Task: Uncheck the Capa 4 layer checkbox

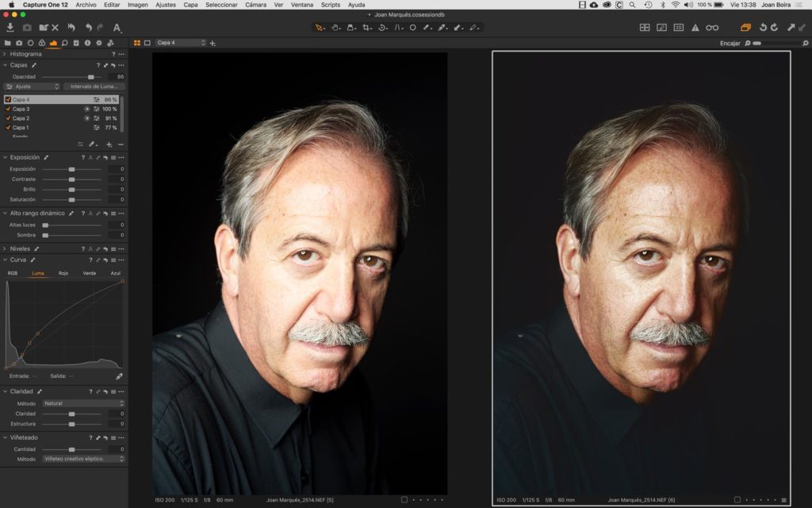Action: (x=8, y=99)
